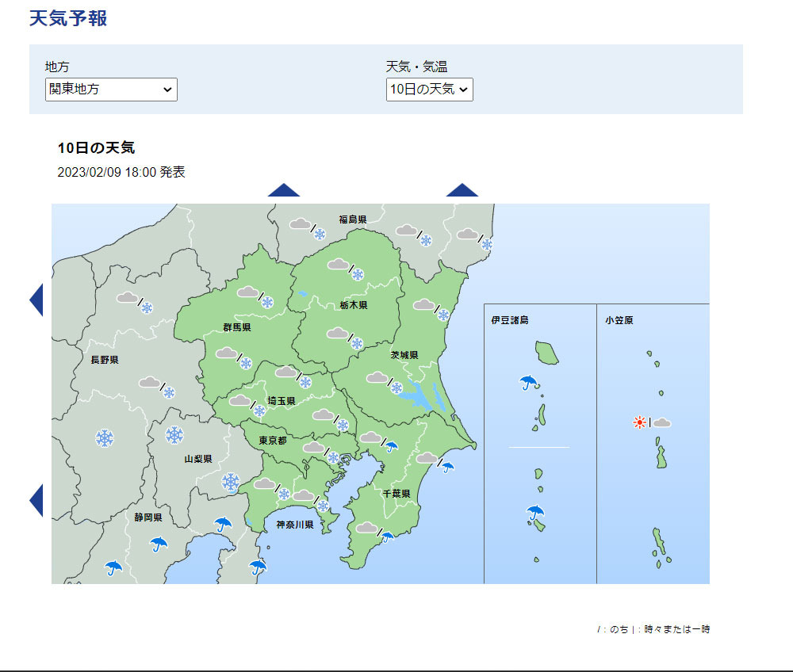Click the 茨城県 prefecture label
The width and height of the screenshot is (793, 672).
point(404,355)
